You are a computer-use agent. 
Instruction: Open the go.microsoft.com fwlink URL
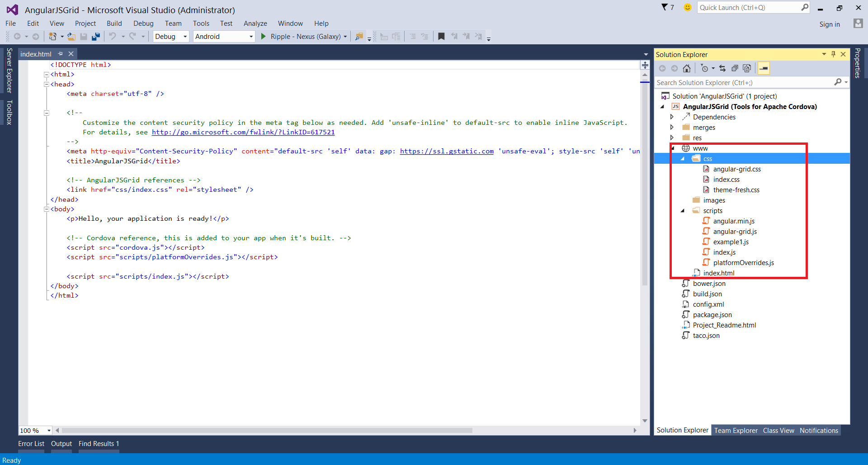(243, 132)
